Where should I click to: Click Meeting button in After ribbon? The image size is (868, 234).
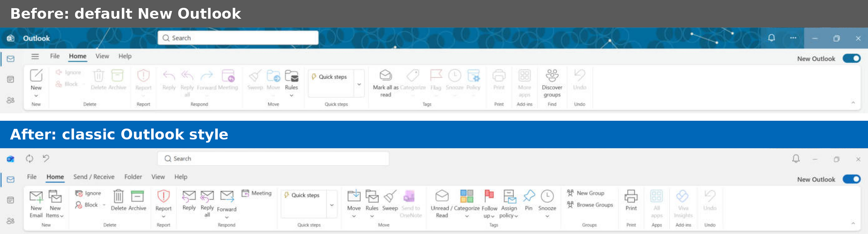coord(256,193)
